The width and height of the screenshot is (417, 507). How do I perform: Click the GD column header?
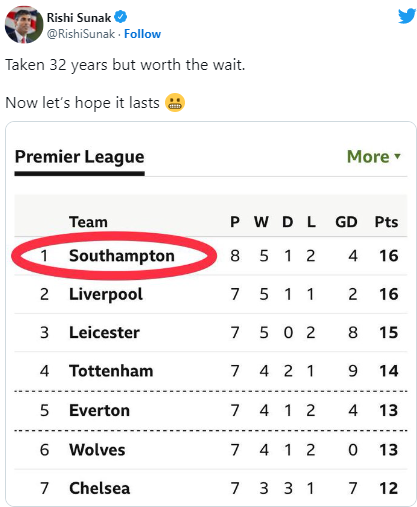coord(346,222)
